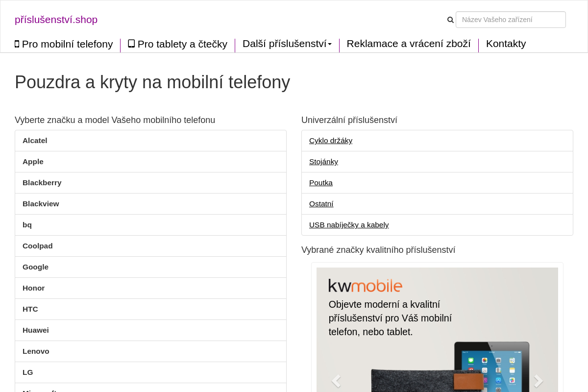Screen dimensions: 588x392
Task: Click the device name search field
Action: pyautogui.click(x=511, y=20)
